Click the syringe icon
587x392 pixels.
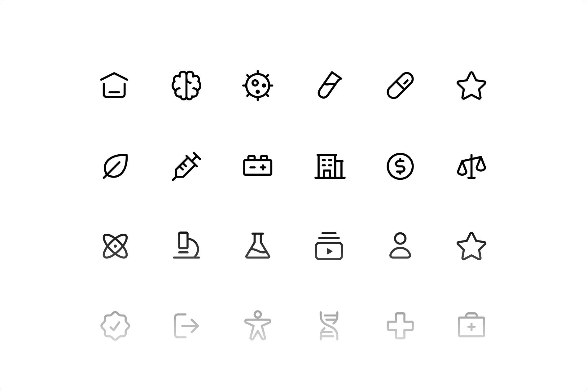pyautogui.click(x=186, y=166)
